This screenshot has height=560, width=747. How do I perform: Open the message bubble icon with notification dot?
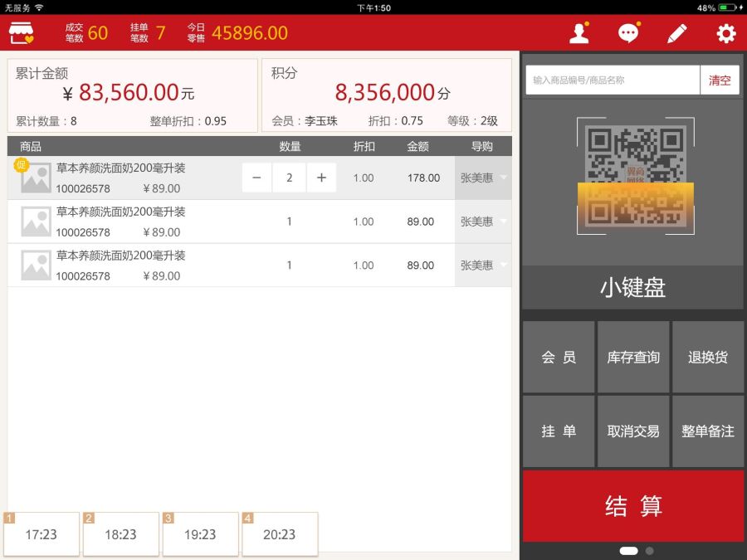click(x=628, y=32)
